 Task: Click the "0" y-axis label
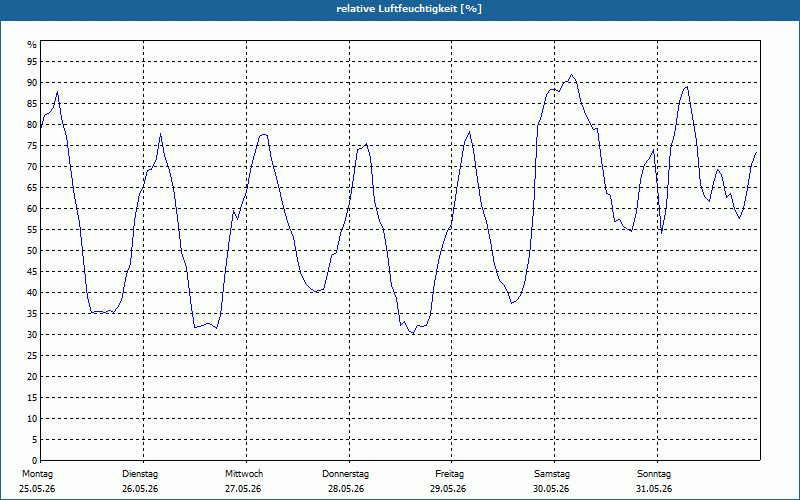click(x=35, y=461)
